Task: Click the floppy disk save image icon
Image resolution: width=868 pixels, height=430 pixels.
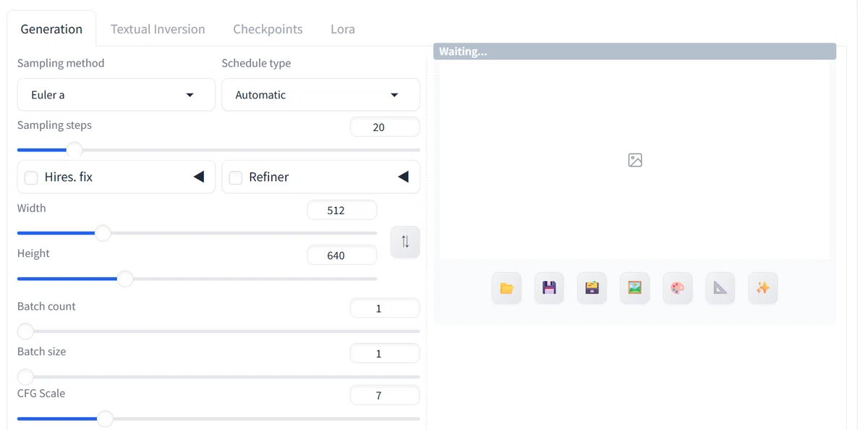Action: (x=549, y=288)
